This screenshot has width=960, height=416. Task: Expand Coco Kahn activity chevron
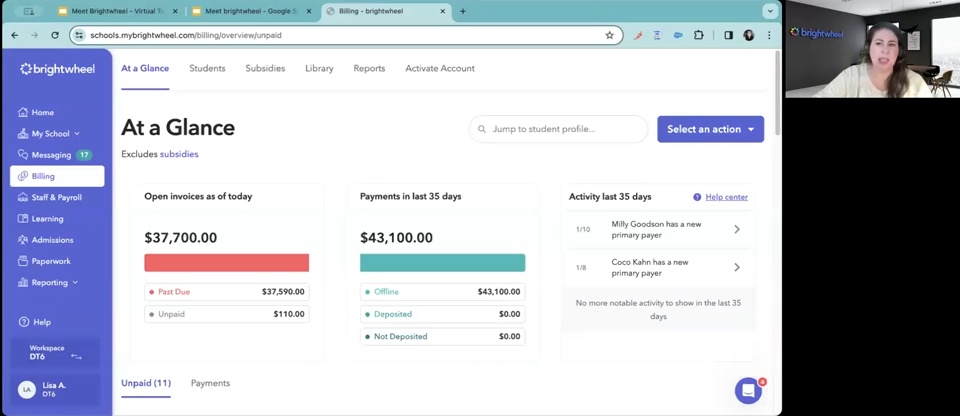[x=737, y=267]
